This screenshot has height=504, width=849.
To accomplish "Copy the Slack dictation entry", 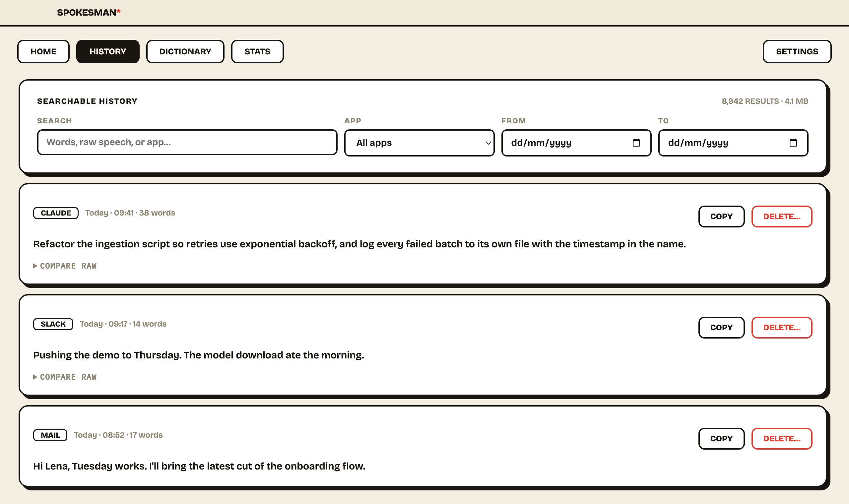I will [x=721, y=327].
